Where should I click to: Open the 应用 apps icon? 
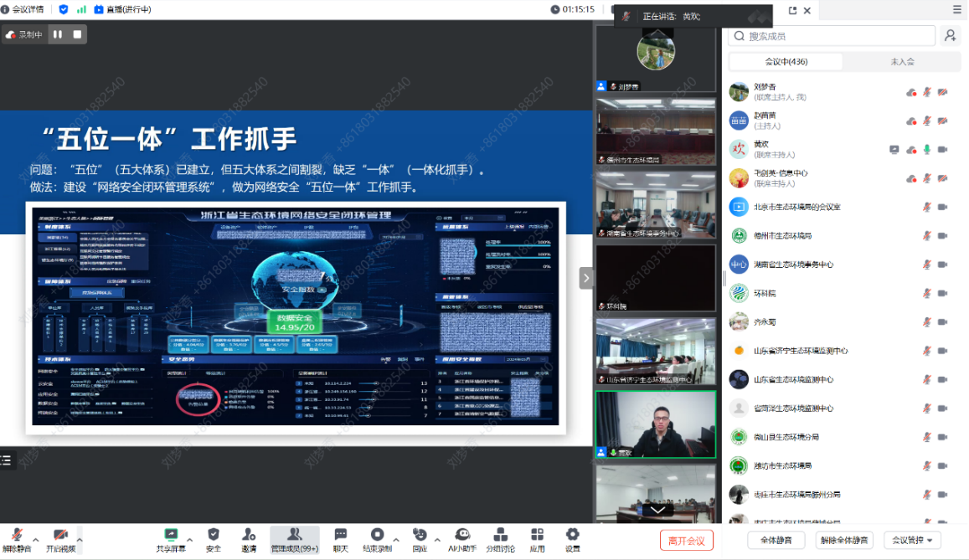coord(537,534)
